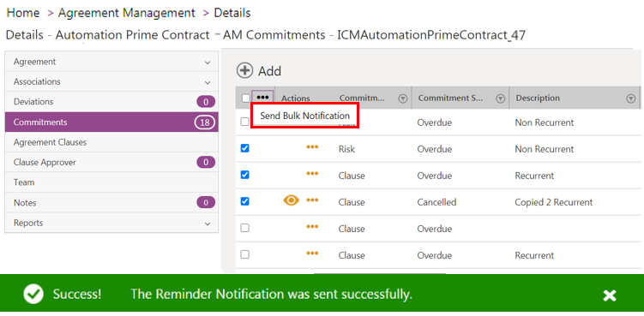Click the Clause Approver count badge 0
The width and height of the screenshot is (644, 316).
tap(206, 163)
